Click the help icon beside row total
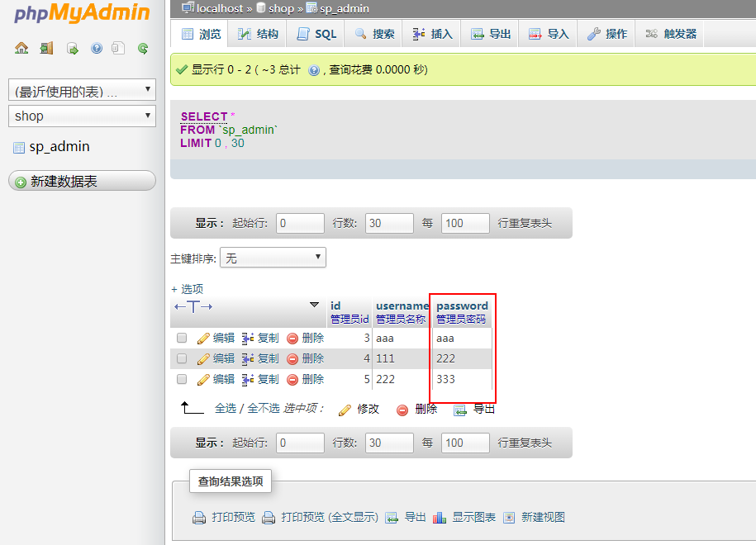 (x=314, y=70)
